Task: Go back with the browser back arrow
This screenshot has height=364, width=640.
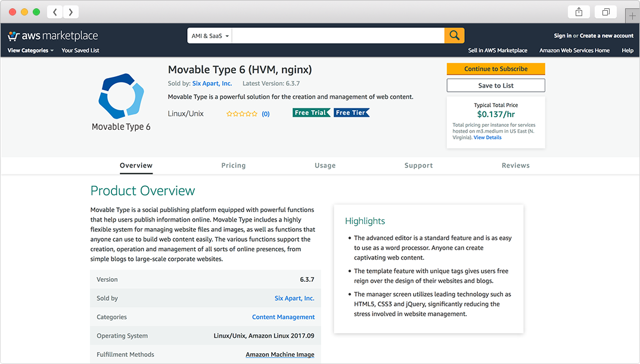Action: [x=55, y=12]
